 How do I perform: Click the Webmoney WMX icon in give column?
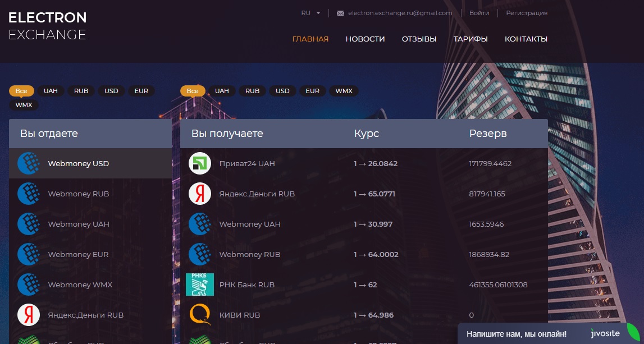click(x=29, y=285)
